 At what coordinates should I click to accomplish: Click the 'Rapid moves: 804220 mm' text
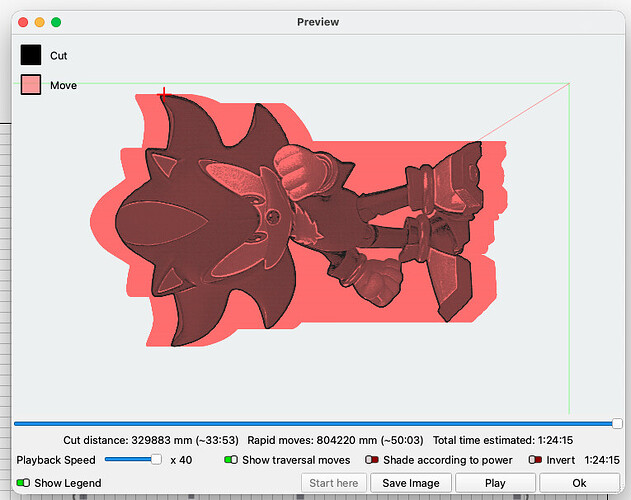tap(312, 440)
